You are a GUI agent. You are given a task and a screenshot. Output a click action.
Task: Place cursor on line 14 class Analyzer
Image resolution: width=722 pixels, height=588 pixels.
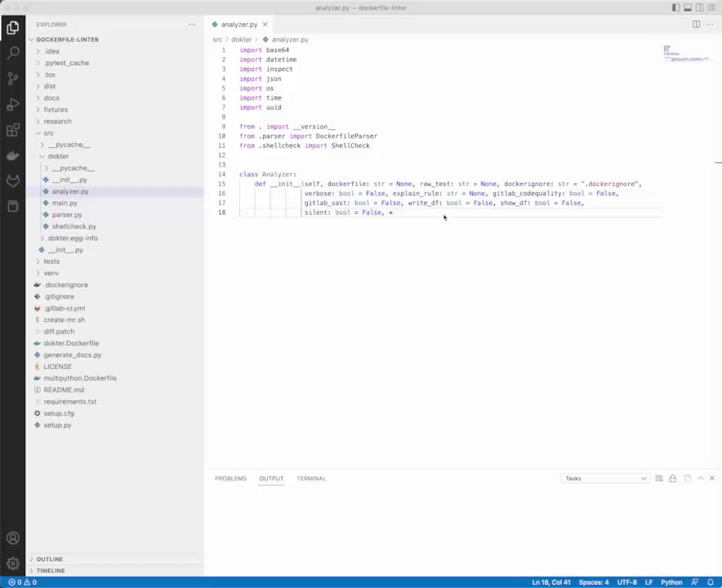pyautogui.click(x=268, y=175)
